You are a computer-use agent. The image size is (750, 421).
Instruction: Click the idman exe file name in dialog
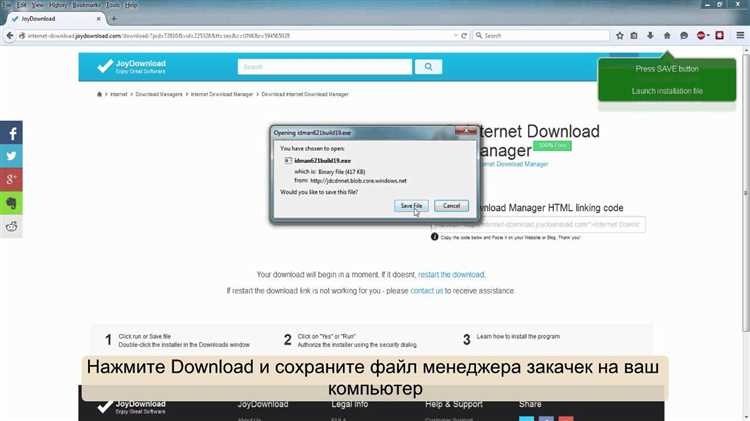coord(322,161)
